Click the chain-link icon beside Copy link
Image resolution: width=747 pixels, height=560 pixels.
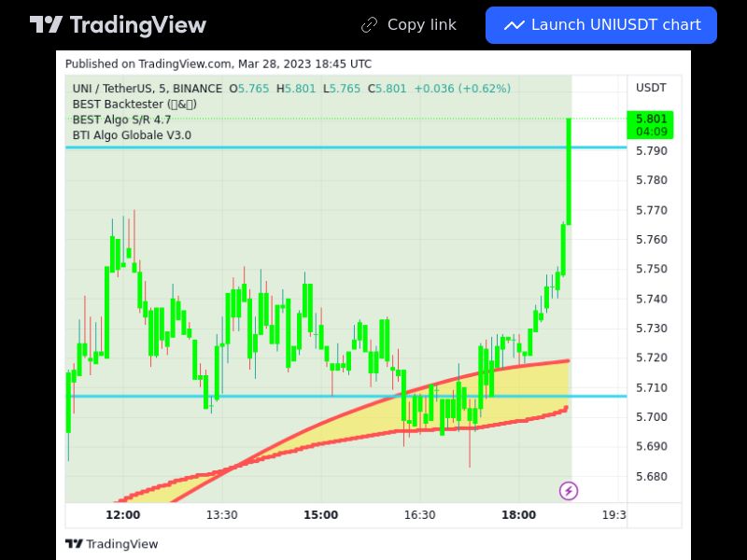(369, 25)
